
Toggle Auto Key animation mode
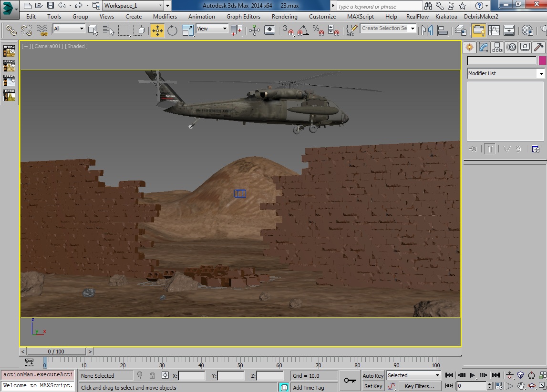[373, 375]
